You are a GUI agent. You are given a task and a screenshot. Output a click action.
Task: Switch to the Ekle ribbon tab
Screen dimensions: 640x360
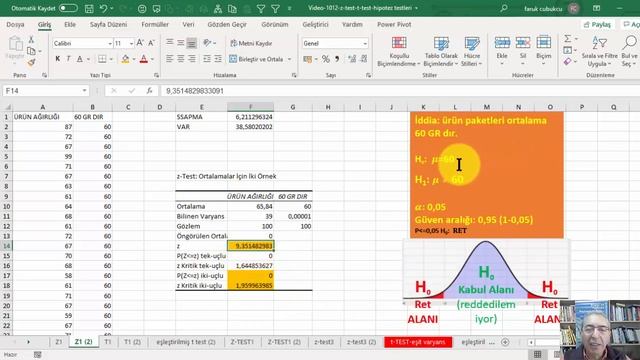70,24
